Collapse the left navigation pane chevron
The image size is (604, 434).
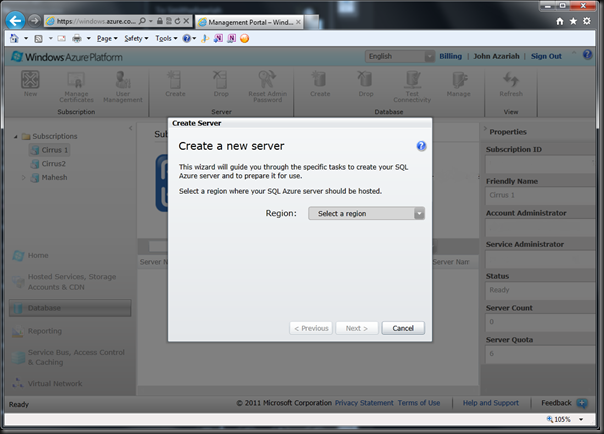(131, 128)
